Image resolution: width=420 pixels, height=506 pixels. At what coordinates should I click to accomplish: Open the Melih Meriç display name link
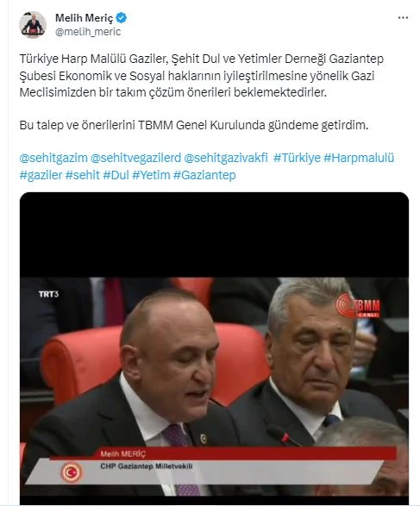coord(84,18)
